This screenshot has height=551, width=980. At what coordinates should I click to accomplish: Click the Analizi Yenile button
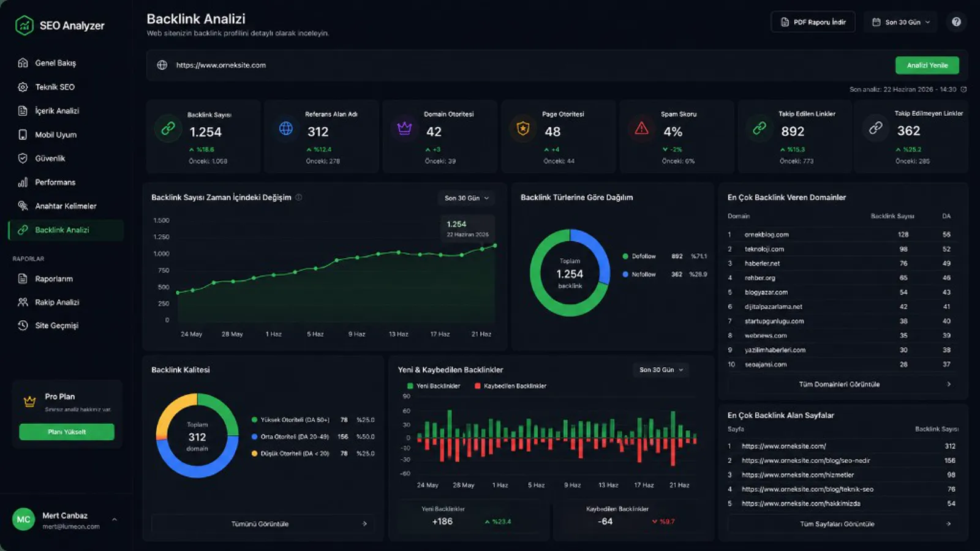(x=927, y=65)
